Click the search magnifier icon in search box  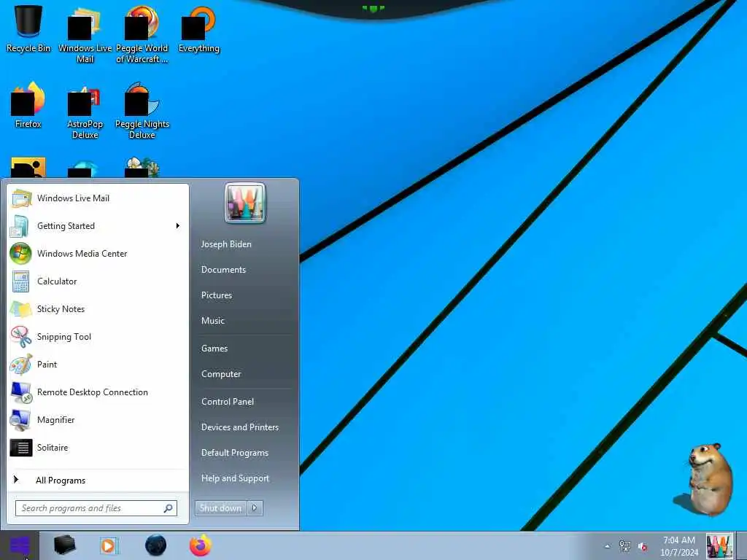(169, 508)
